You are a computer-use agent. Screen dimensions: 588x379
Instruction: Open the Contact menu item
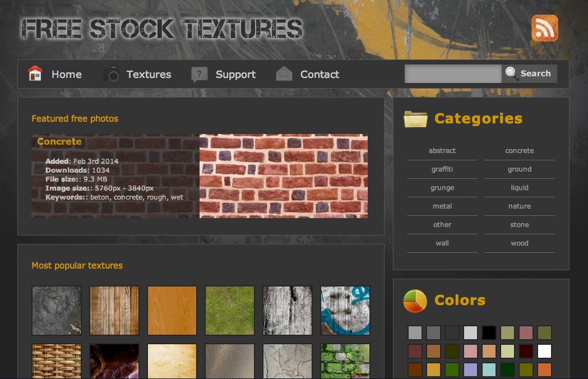pos(320,75)
